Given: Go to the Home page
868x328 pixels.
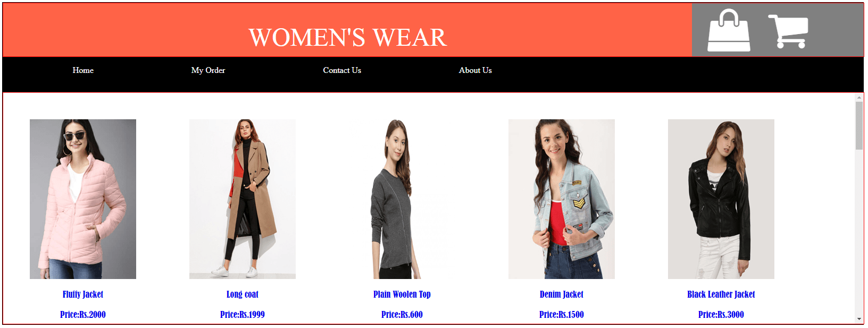Looking at the screenshot, I should point(83,70).
